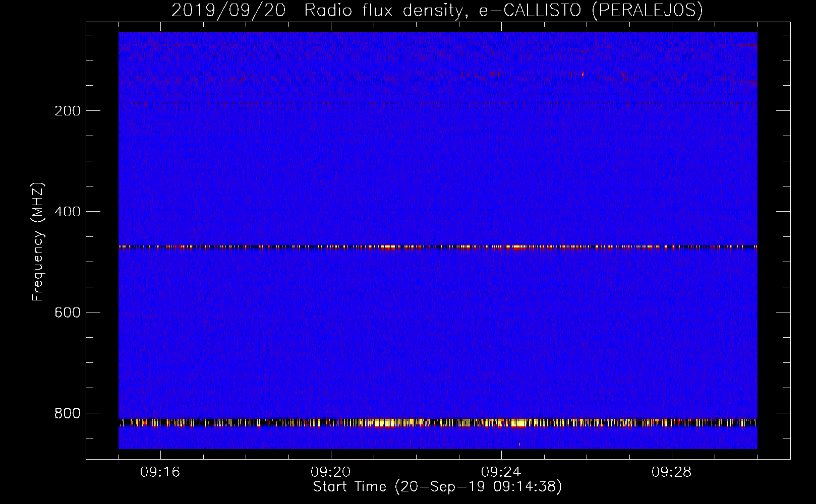816x504 pixels.
Task: Click the "09:24" time tick label
Action: point(501,472)
